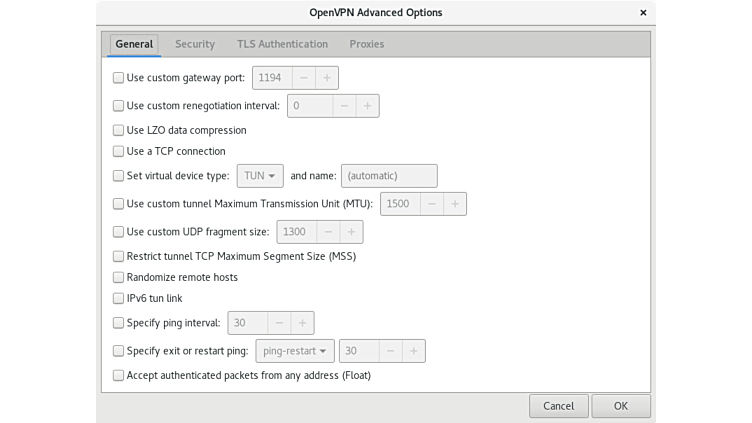Increase the UDP fragment size

351,232
